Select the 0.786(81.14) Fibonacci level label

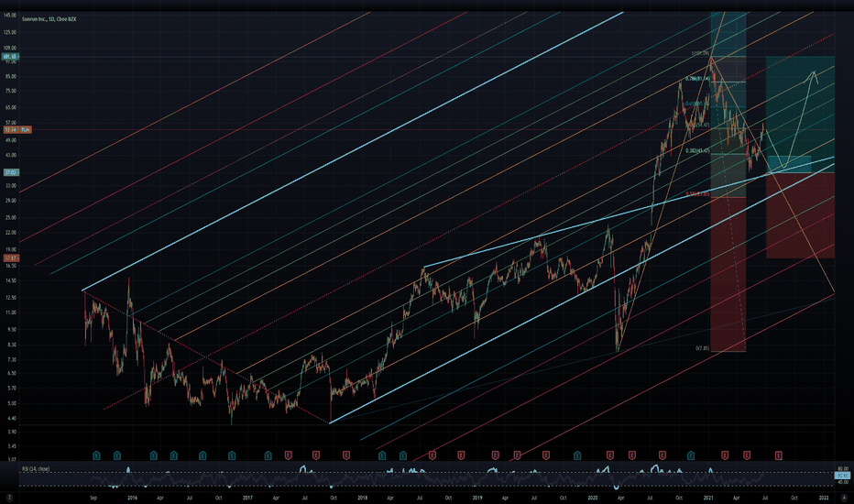697,79
